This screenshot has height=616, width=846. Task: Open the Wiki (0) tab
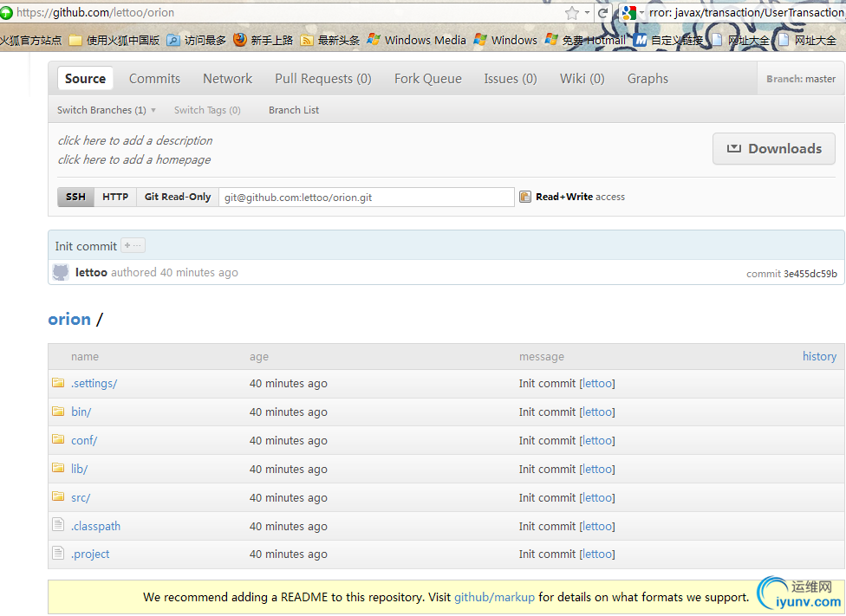pyautogui.click(x=582, y=79)
